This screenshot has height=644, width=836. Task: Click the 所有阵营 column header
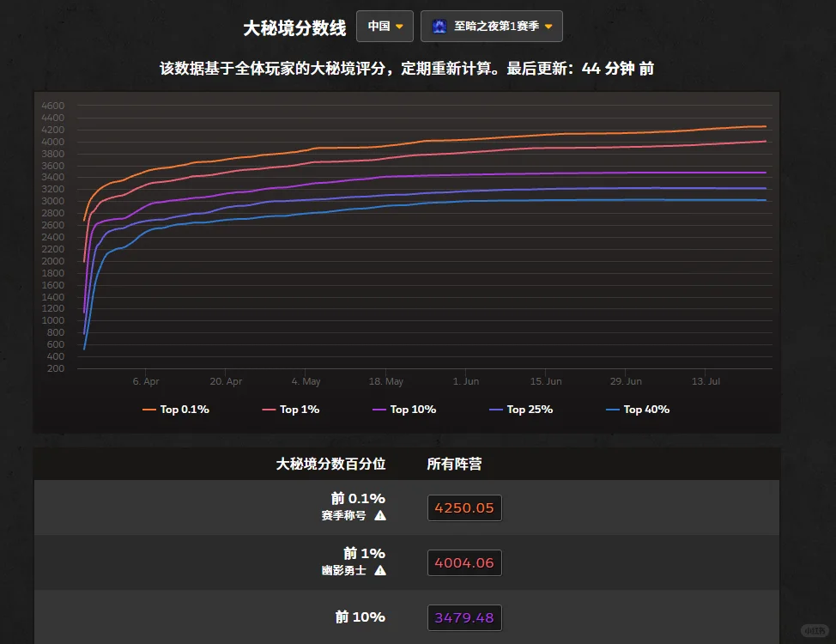point(454,465)
